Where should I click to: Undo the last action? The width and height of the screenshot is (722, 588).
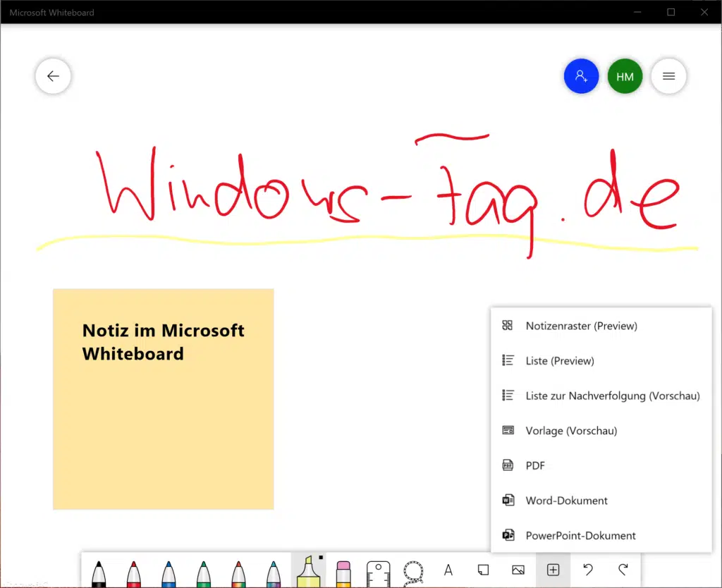click(x=588, y=570)
